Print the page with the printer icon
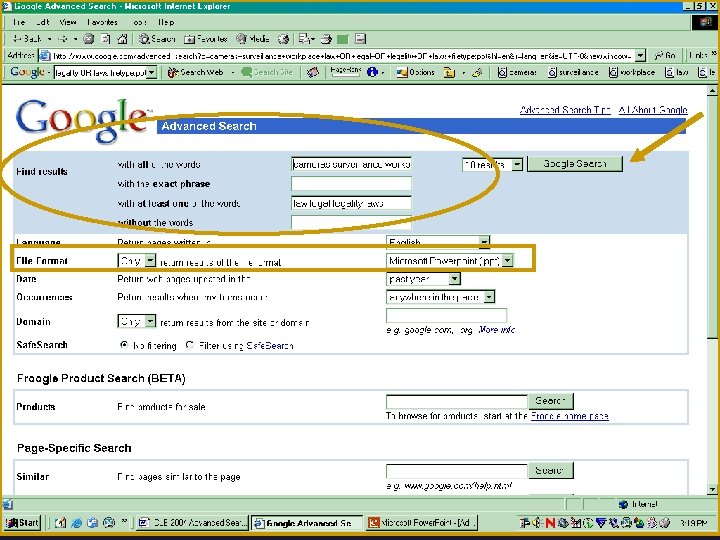The height and width of the screenshot is (540, 720). click(x=326, y=39)
